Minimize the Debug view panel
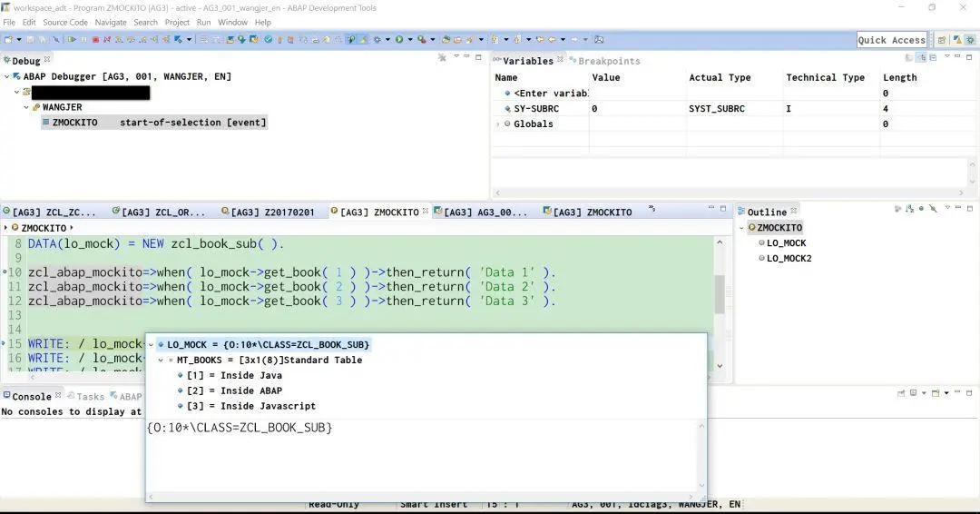The width and height of the screenshot is (980, 514). tap(466, 57)
